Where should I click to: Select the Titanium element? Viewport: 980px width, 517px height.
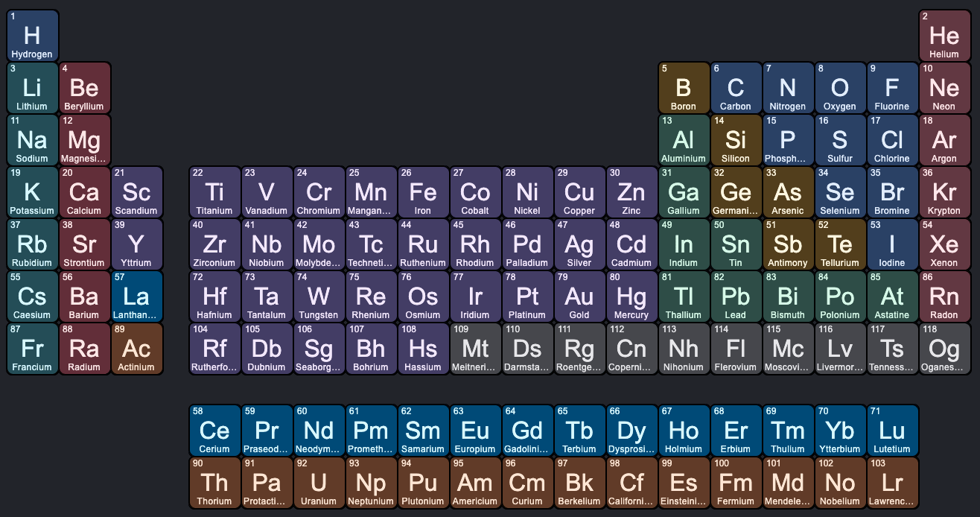coord(214,192)
